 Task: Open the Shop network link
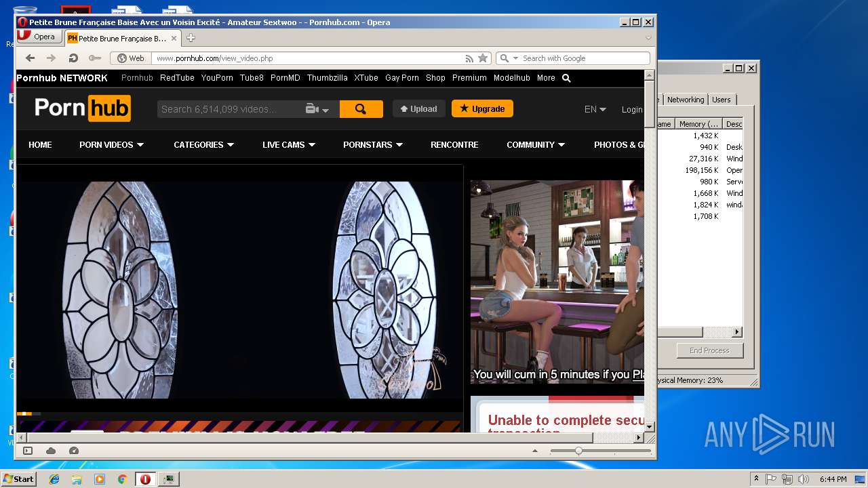pos(435,78)
